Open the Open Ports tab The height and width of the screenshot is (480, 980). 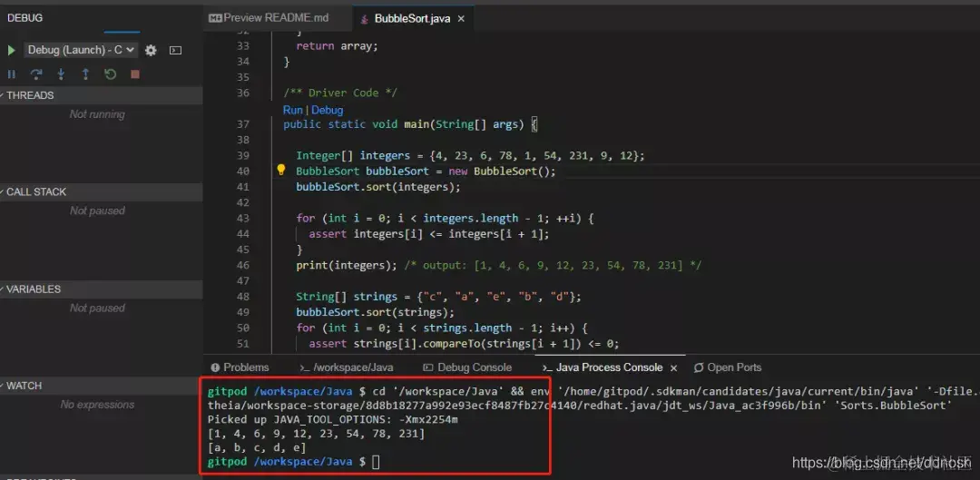click(x=728, y=367)
